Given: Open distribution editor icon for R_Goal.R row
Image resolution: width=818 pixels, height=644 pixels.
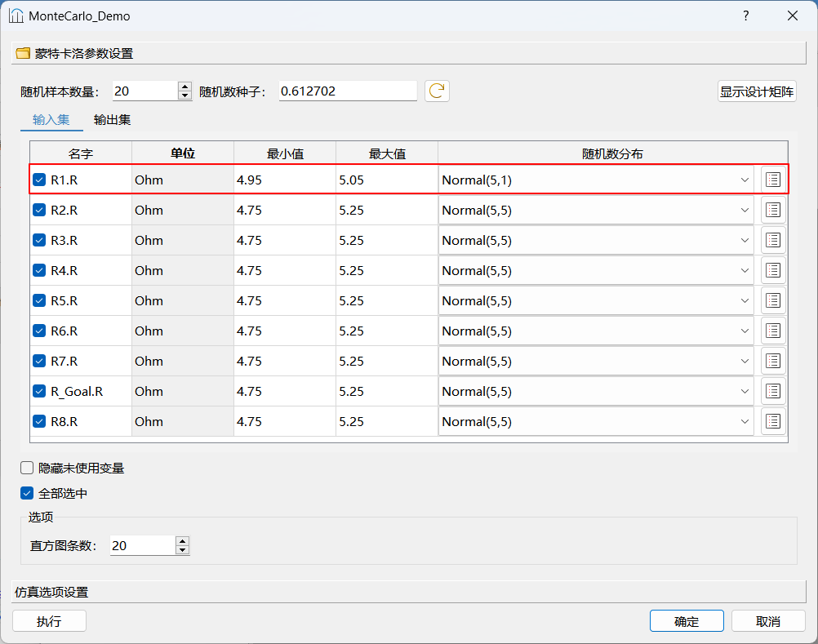Looking at the screenshot, I should pos(773,391).
